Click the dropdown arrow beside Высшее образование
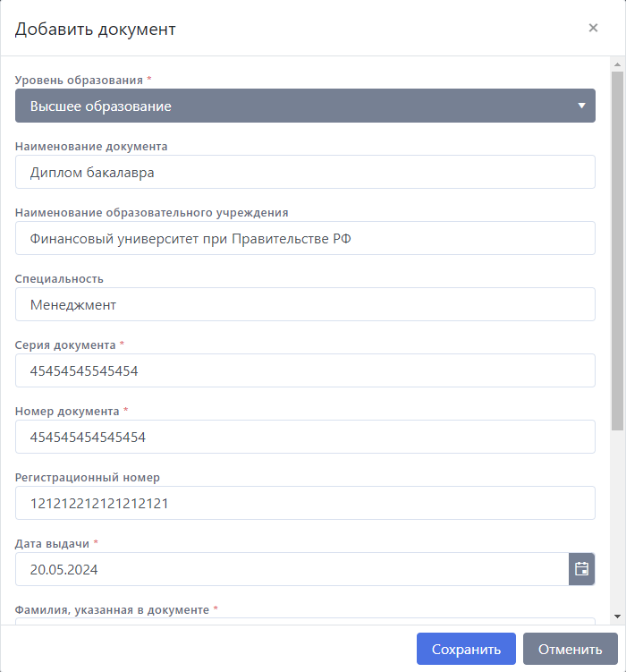Image resolution: width=626 pixels, height=672 pixels. coord(581,106)
